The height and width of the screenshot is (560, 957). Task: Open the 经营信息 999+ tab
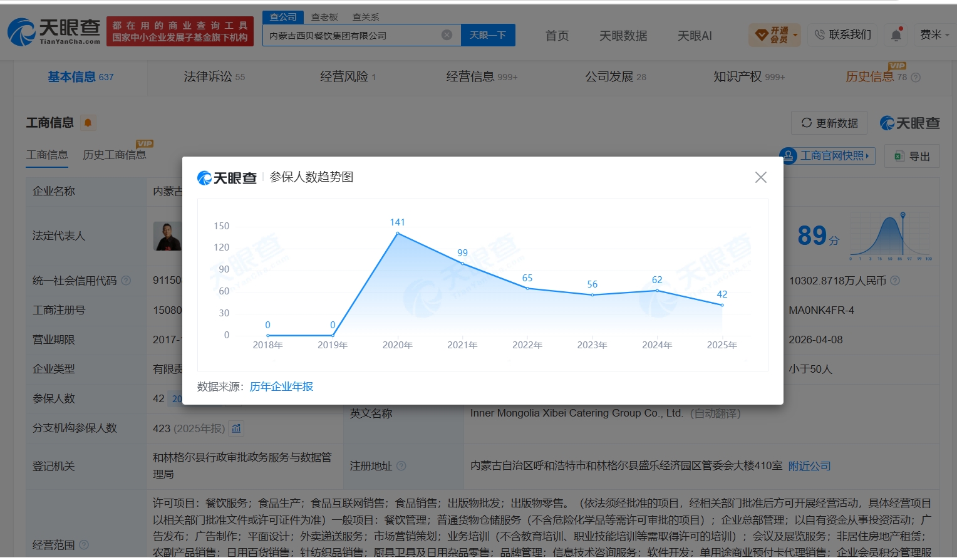coord(482,77)
